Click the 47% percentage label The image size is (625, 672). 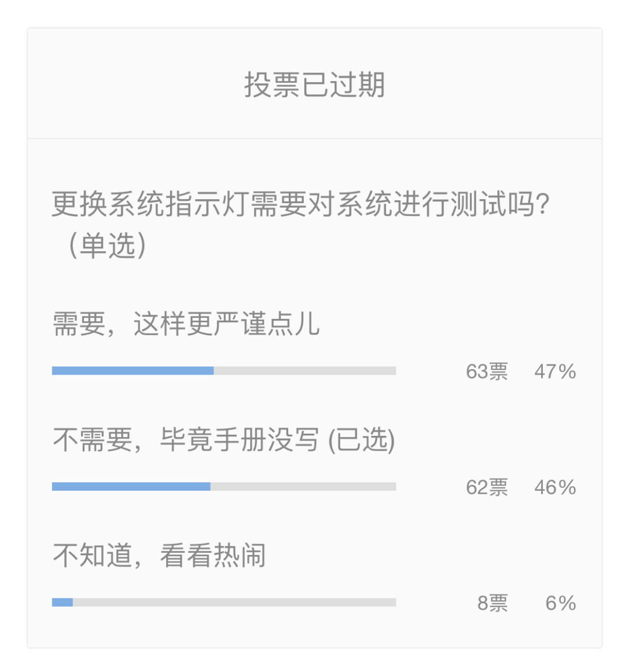(555, 372)
